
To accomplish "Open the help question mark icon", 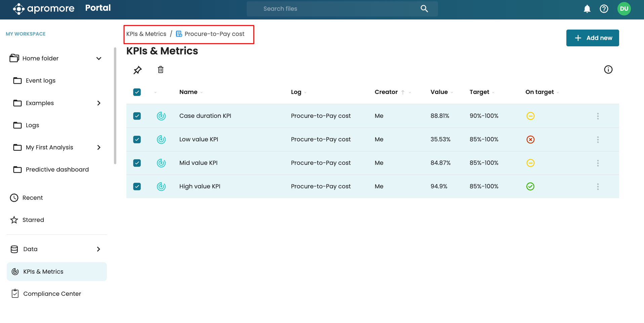I will [604, 9].
